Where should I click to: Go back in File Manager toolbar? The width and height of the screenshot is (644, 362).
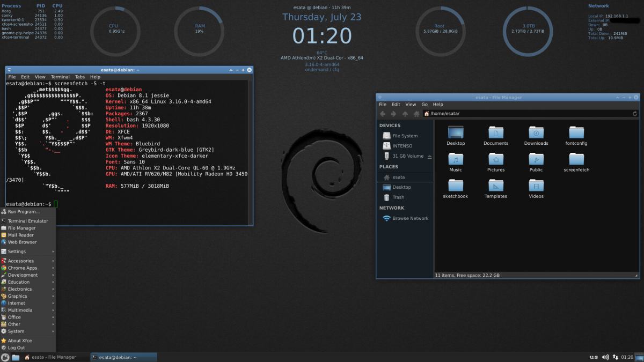383,114
